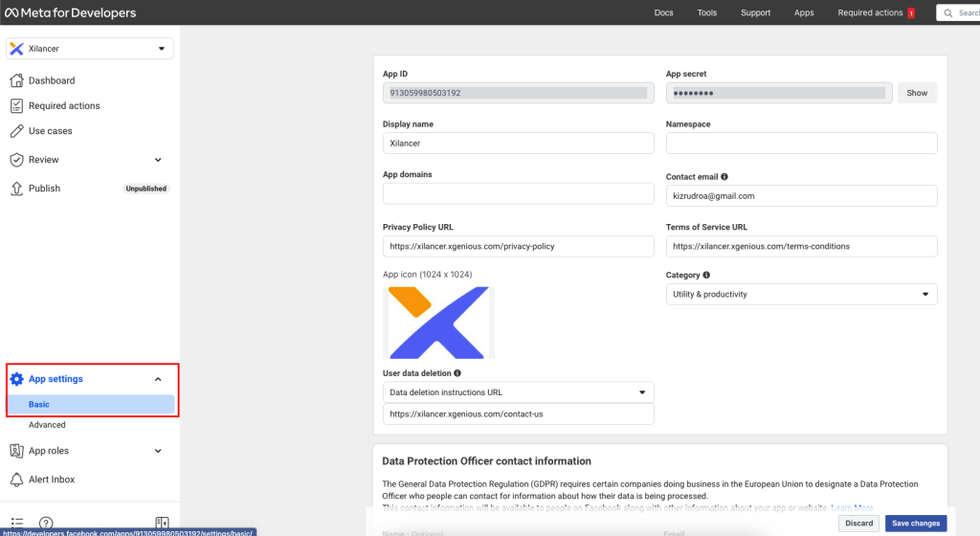Image resolution: width=980 pixels, height=536 pixels.
Task: Click the Meta for Developers logo
Action: coord(70,12)
